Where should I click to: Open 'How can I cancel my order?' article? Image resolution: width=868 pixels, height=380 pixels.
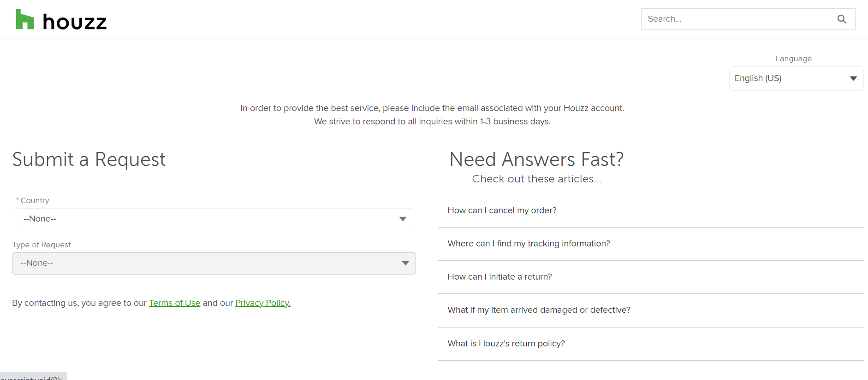502,210
